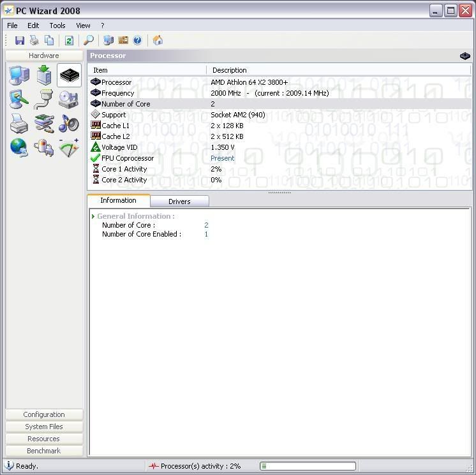Open the Video monitor sidebar icon

pyautogui.click(x=19, y=99)
